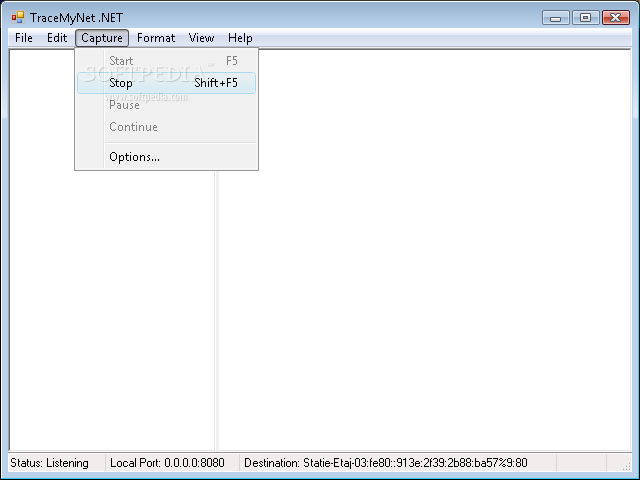Image resolution: width=640 pixels, height=480 pixels.
Task: Click the disabled Continue entry
Action: (x=167, y=127)
